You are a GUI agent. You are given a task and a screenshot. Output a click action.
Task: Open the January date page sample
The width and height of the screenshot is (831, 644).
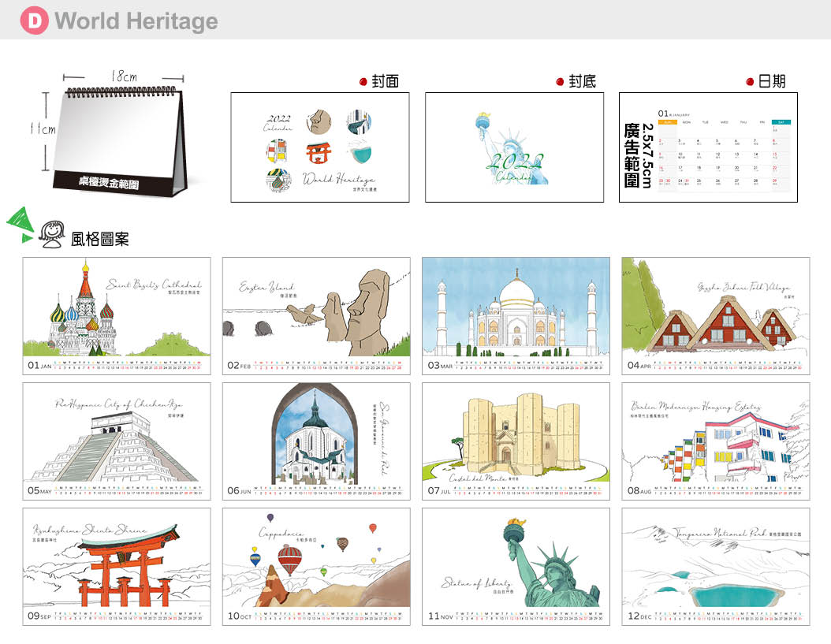coord(708,147)
